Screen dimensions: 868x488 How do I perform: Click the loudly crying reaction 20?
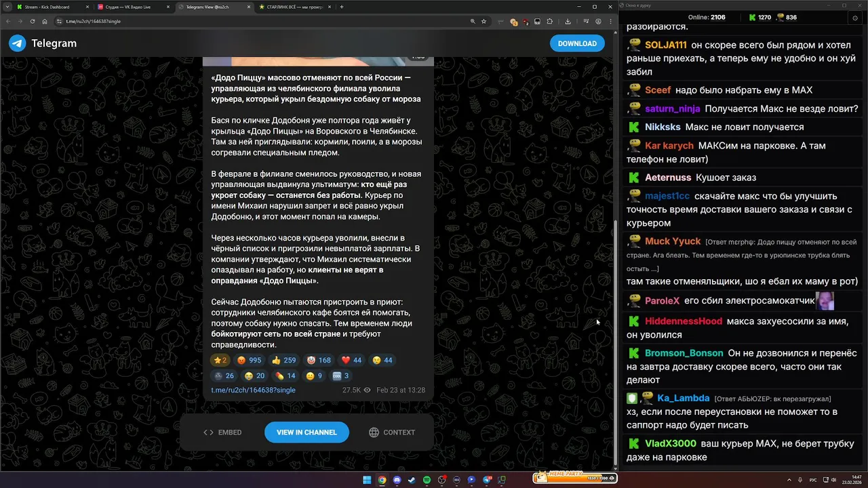tap(255, 376)
